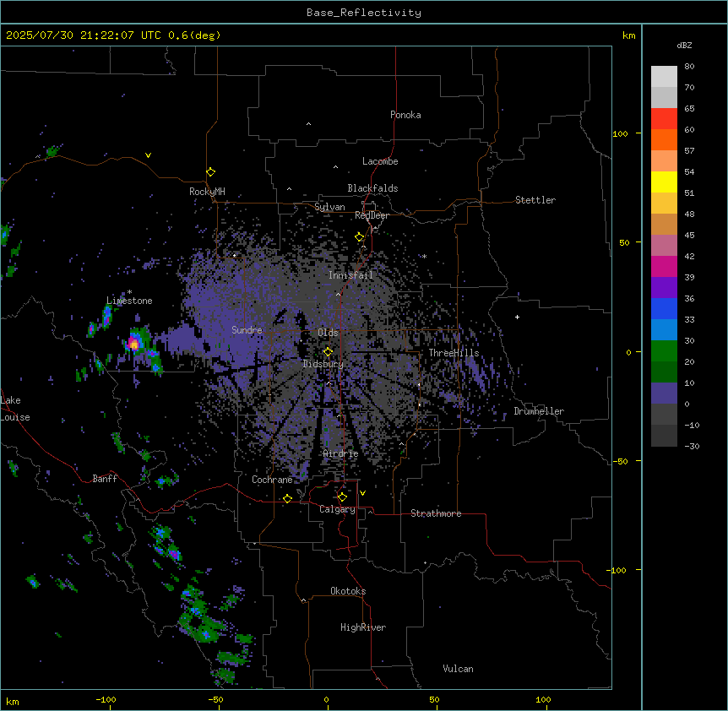Click the magenta 42 dBZ legend swatch
Screen dimensions: 728x711
[664, 266]
